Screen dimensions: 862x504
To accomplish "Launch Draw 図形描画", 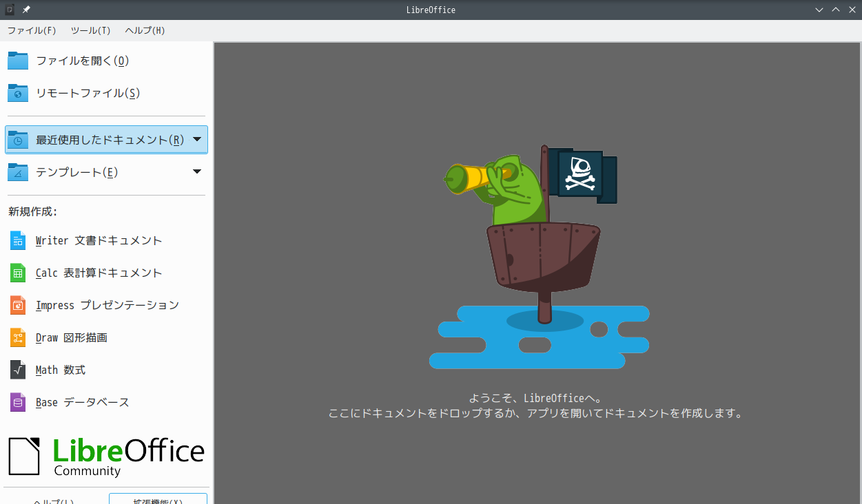I will coord(105,338).
